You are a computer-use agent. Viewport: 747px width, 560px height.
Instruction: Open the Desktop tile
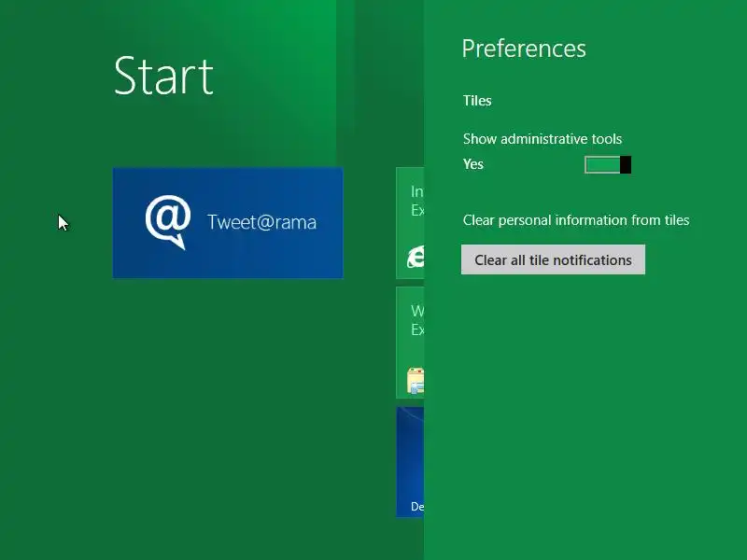[410, 462]
